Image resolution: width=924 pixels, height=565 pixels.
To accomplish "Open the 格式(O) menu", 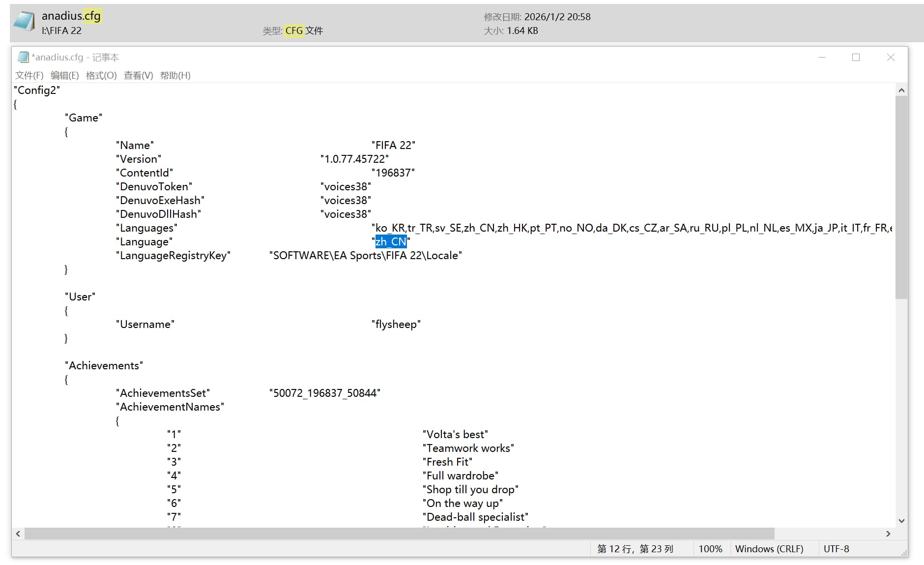I will 101,75.
